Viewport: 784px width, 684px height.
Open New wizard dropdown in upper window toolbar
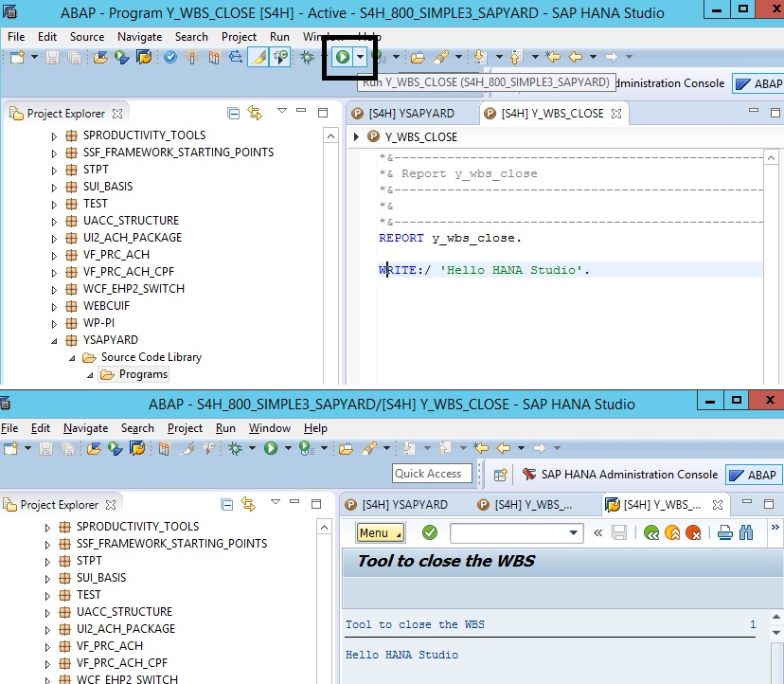coord(34,57)
